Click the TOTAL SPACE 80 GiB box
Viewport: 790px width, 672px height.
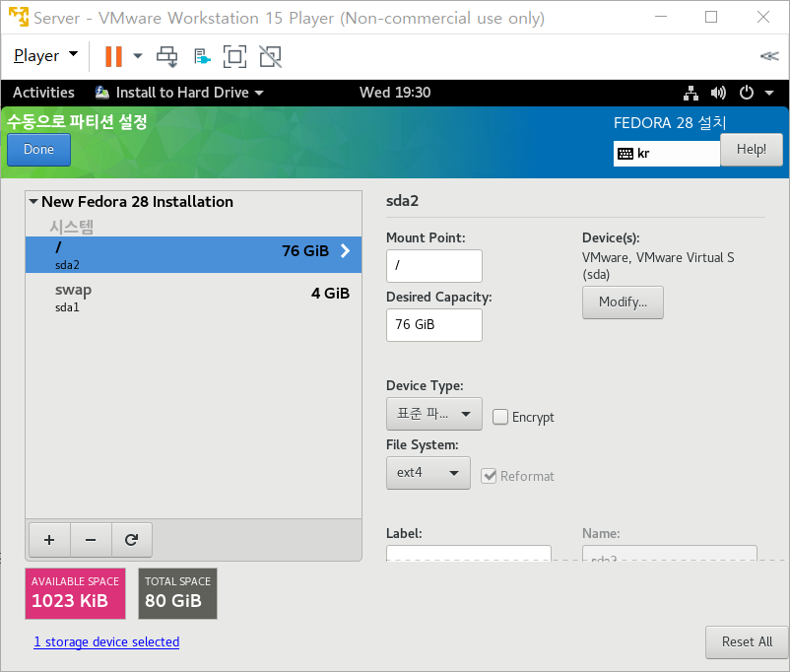point(178,593)
